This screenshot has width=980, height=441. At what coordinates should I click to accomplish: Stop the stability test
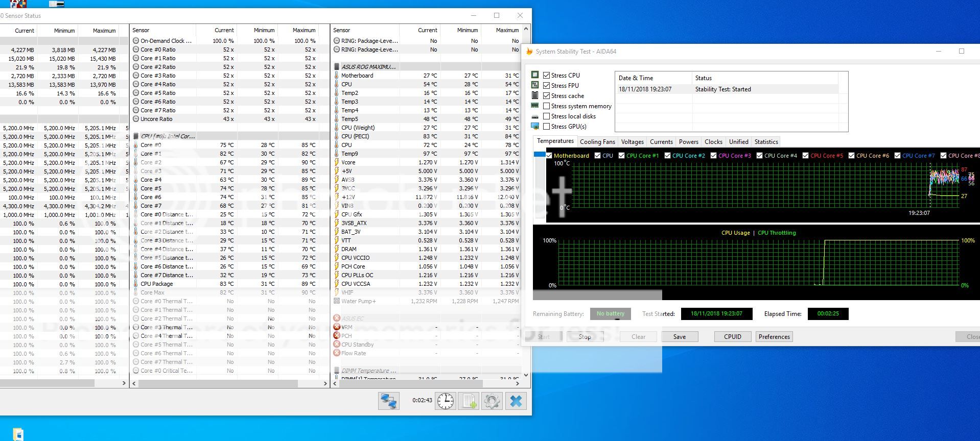(x=585, y=337)
